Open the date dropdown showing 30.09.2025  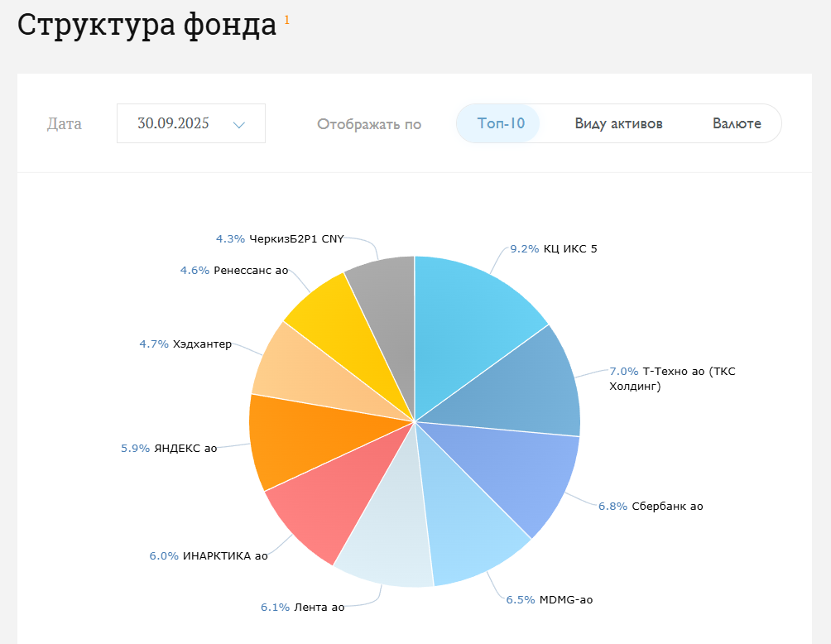(191, 123)
